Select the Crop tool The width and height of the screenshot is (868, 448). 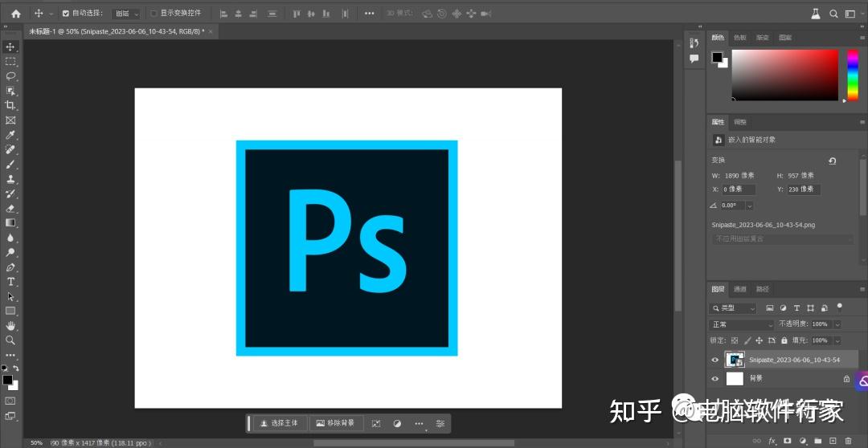pos(10,106)
